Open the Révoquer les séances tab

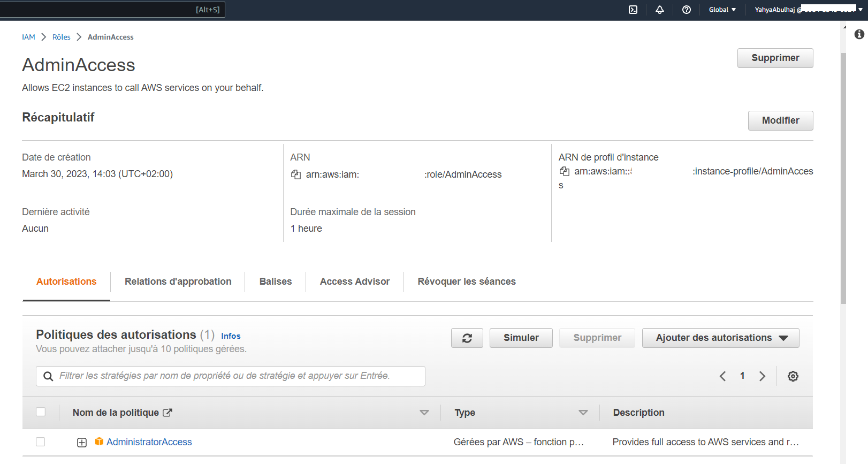click(x=467, y=282)
